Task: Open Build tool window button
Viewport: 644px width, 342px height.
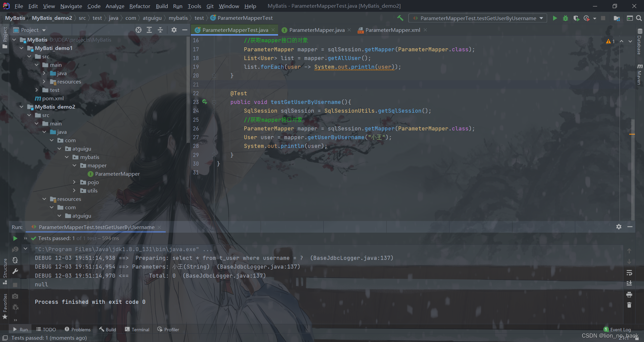Action: (108, 330)
